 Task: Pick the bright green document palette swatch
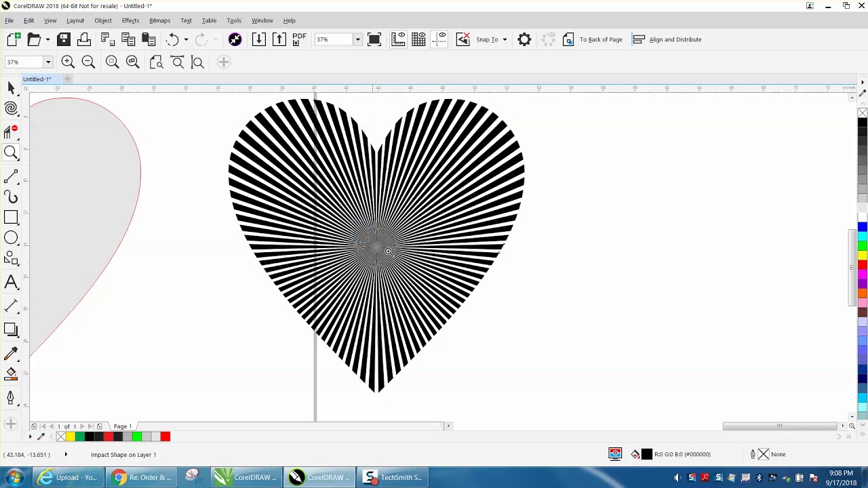tap(137, 436)
